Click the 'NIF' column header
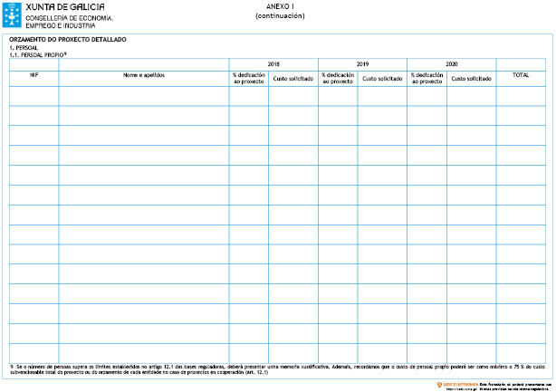Image resolution: width=556 pixels, height=392 pixels. [x=34, y=75]
